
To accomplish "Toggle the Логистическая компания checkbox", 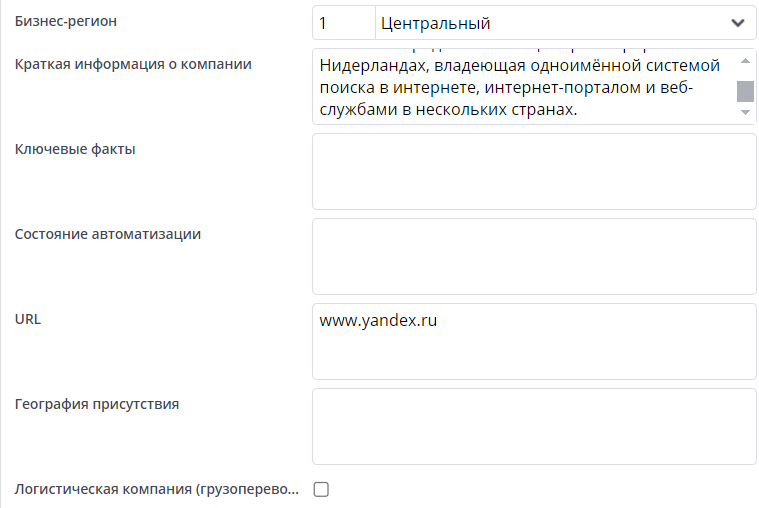I will tap(322, 489).
